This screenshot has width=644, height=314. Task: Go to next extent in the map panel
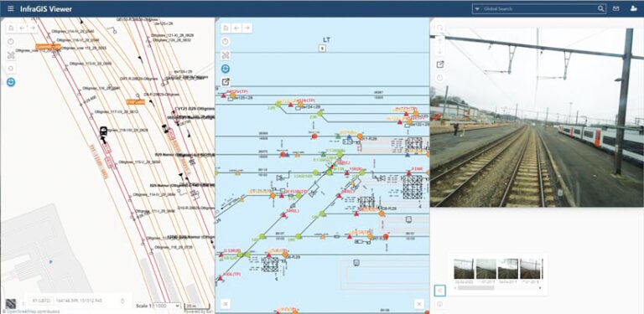pyautogui.click(x=32, y=28)
